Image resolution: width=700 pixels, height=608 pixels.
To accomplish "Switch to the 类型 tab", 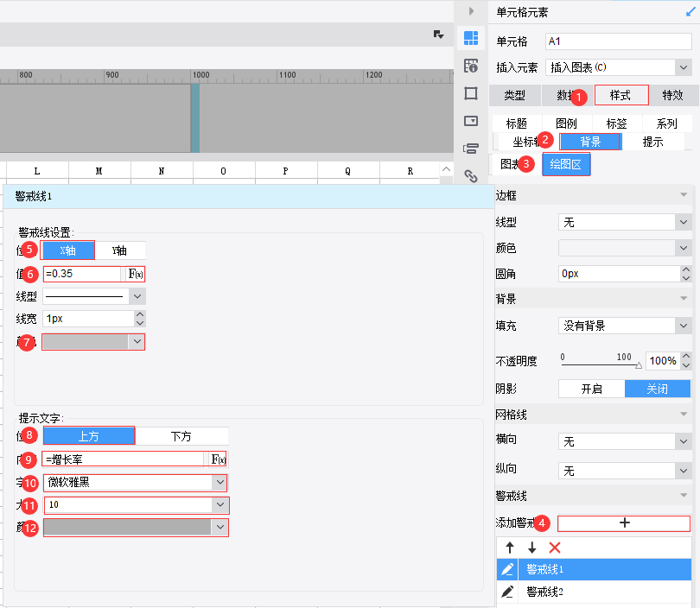I will pyautogui.click(x=515, y=95).
